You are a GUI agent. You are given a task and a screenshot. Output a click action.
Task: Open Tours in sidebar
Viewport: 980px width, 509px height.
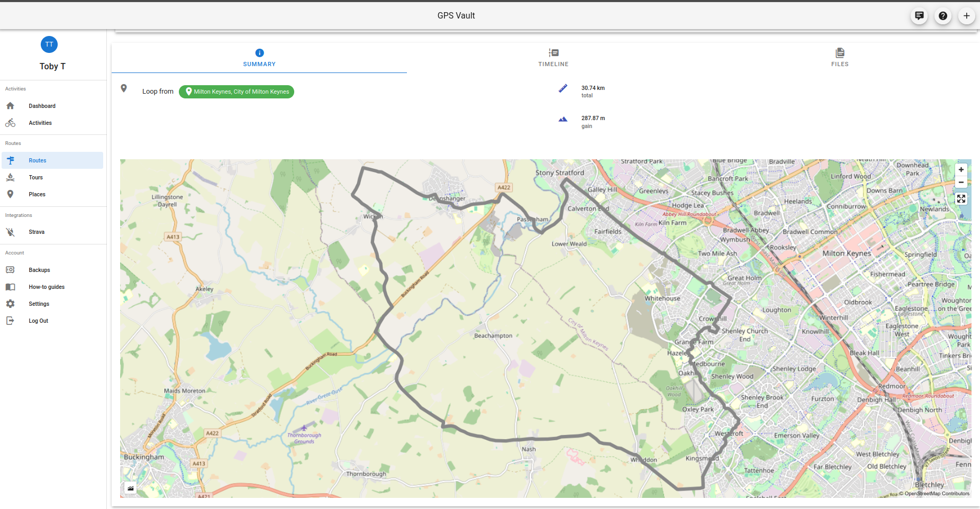(52, 177)
